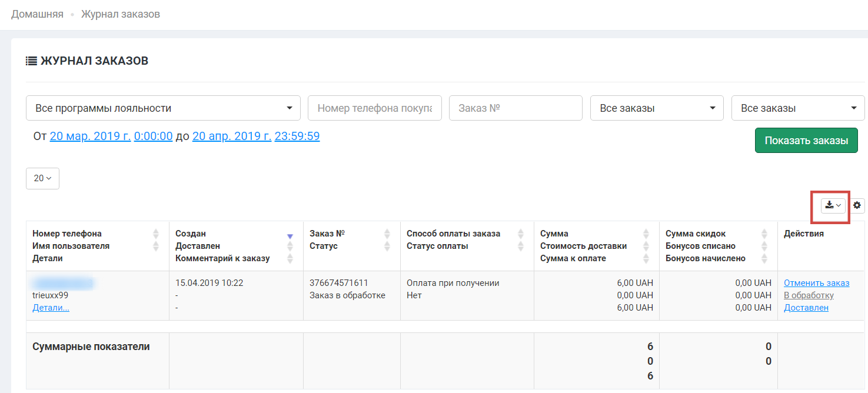
Task: Sort by sum column arrows
Action: [x=646, y=234]
